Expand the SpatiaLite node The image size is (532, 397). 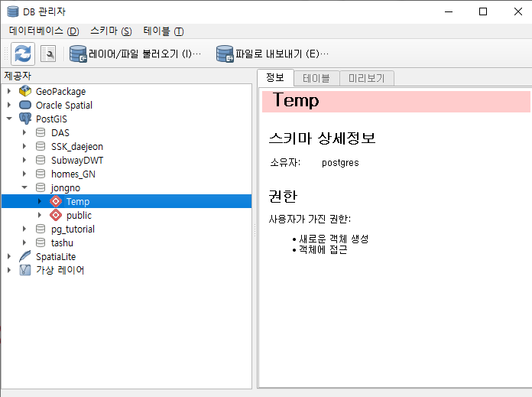[x=9, y=256]
